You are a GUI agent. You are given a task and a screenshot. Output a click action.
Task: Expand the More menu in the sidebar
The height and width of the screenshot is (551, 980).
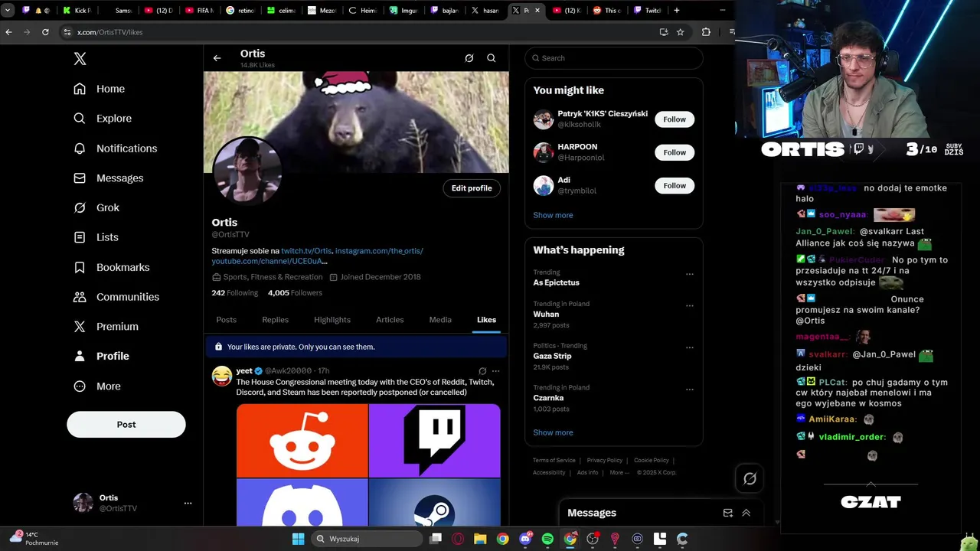96,386
